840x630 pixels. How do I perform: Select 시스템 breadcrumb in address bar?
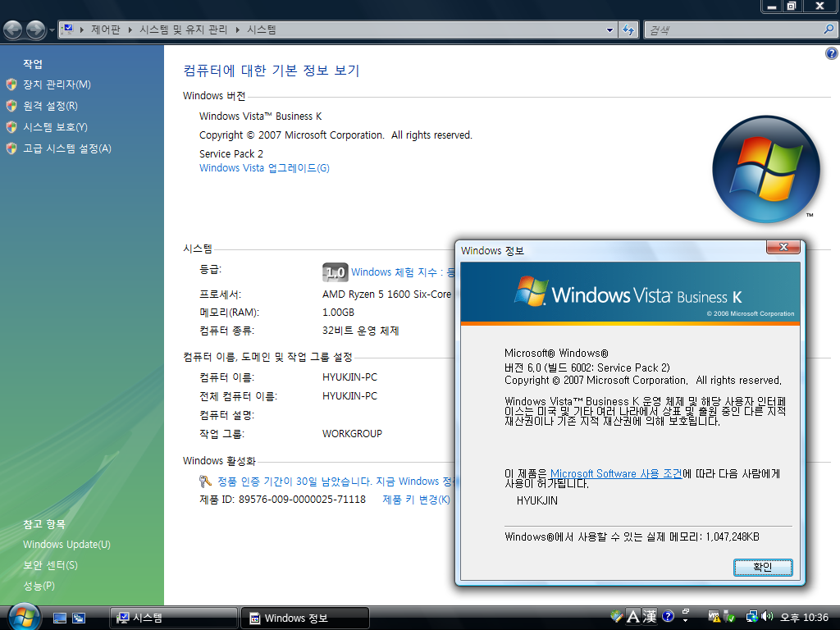click(262, 30)
